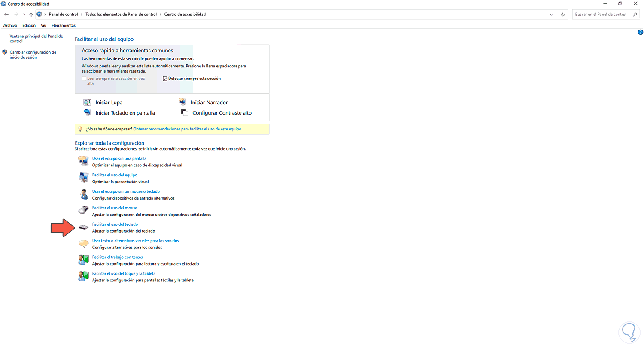Click the Iniciar Narrador icon

click(x=183, y=102)
